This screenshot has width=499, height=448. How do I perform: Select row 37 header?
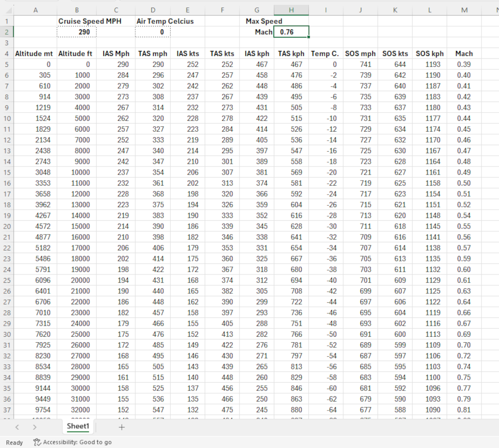click(x=6, y=410)
